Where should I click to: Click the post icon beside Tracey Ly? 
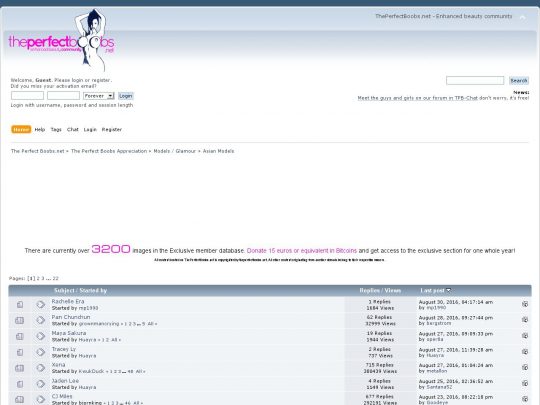pos(41,352)
